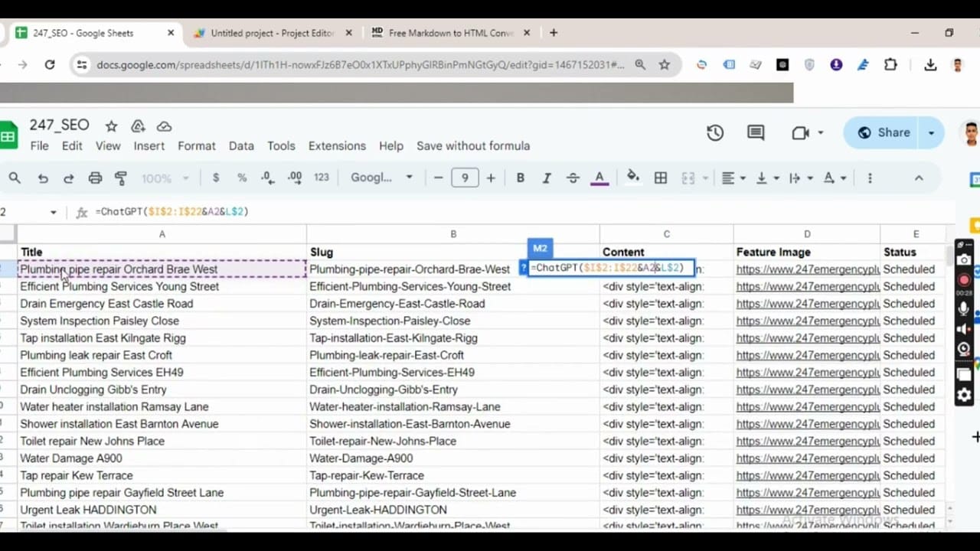980x551 pixels.
Task: Open the Feature Image link in row two
Action: pos(807,269)
